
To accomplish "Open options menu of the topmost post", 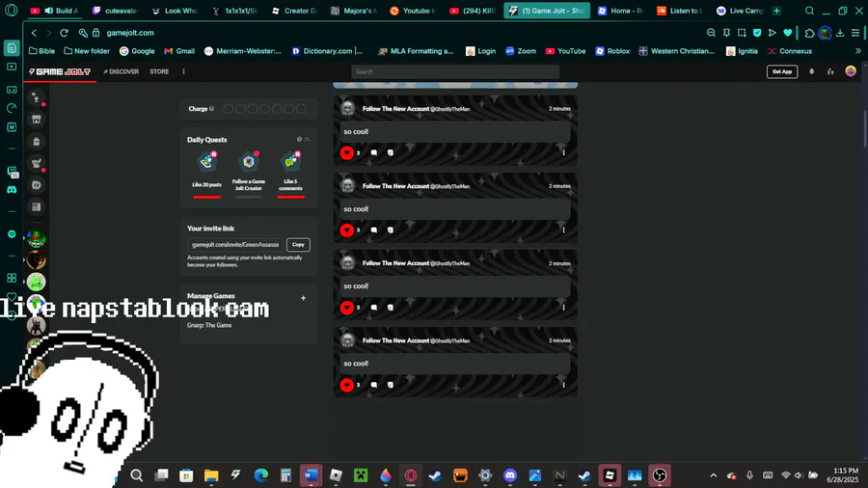I will point(563,152).
